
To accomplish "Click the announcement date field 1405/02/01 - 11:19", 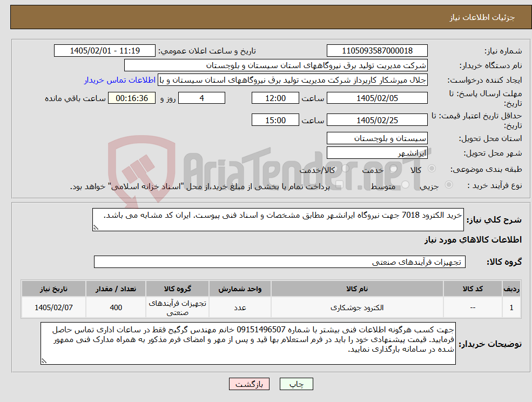I will click(x=104, y=51).
